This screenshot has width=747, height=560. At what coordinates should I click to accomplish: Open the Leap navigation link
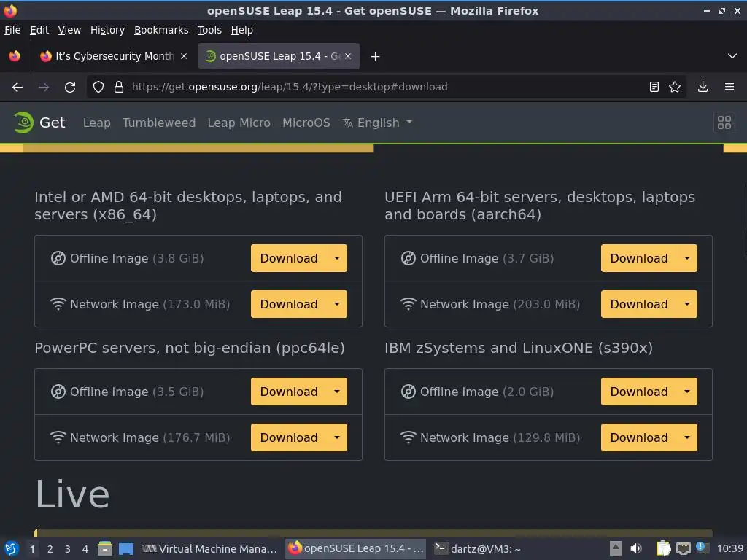tap(97, 122)
